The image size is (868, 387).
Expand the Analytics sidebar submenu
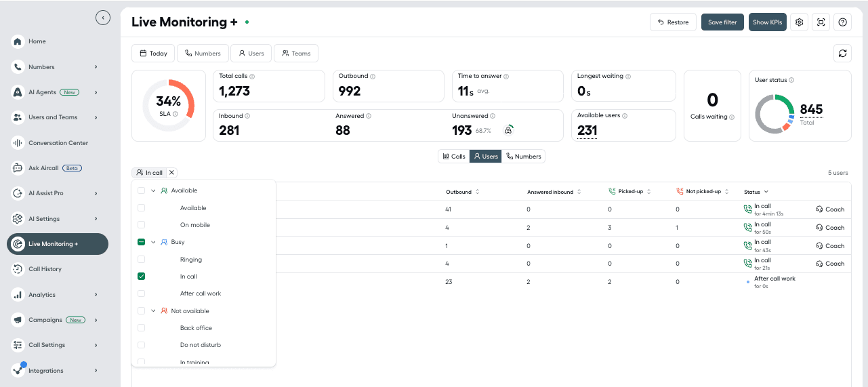click(x=96, y=295)
